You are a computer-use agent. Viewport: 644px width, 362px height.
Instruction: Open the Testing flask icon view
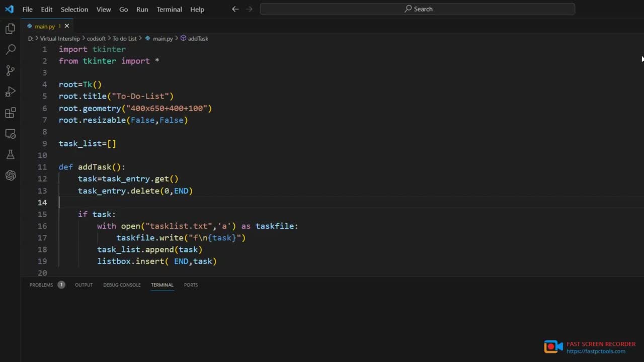pyautogui.click(x=10, y=154)
